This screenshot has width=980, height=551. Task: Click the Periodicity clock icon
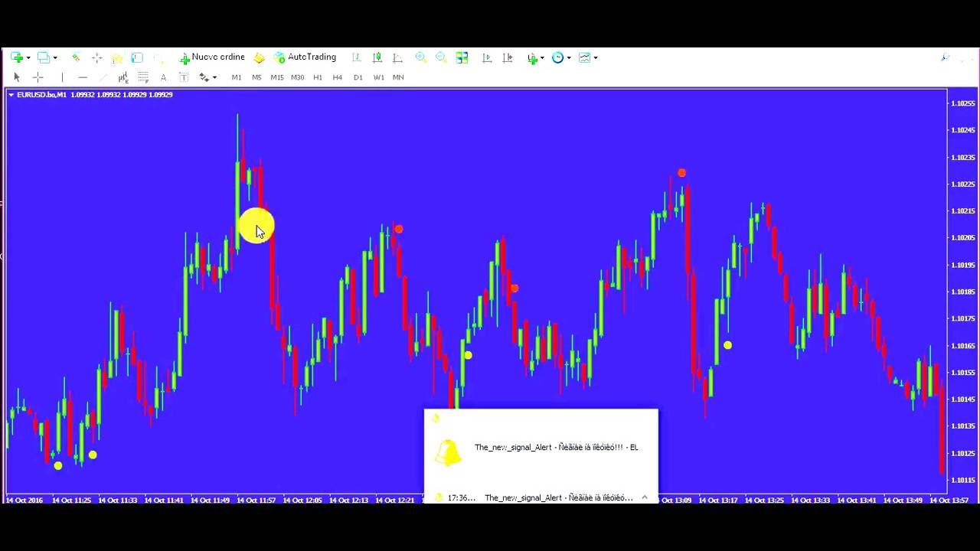[557, 57]
